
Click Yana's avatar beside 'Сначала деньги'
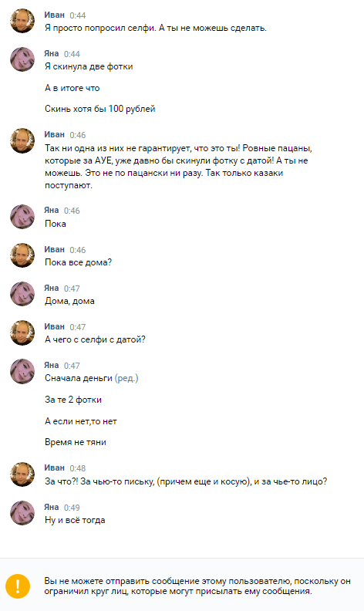tap(22, 371)
